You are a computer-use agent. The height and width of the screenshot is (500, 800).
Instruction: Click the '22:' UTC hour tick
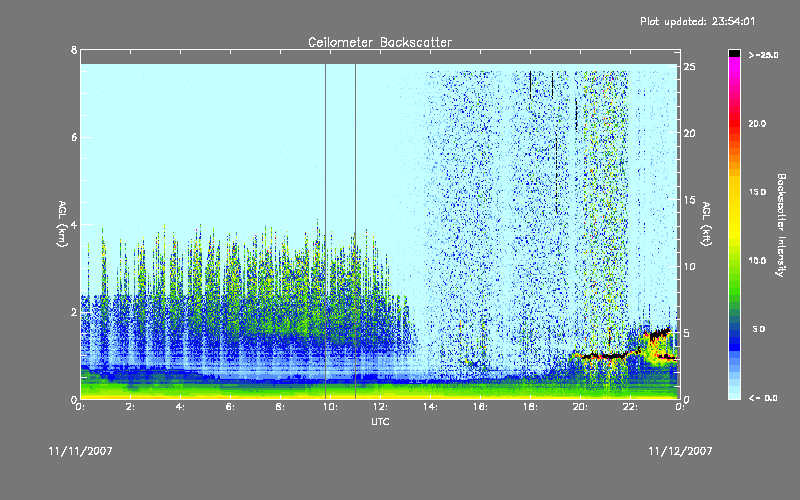pyautogui.click(x=630, y=407)
